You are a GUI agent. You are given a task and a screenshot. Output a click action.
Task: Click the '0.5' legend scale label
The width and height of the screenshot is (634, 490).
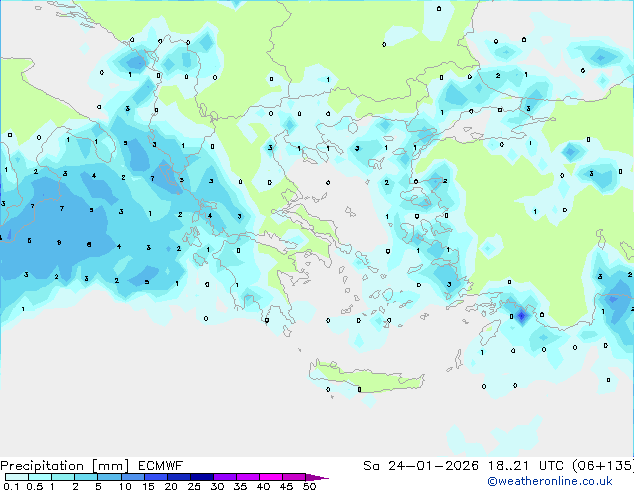tap(35, 486)
